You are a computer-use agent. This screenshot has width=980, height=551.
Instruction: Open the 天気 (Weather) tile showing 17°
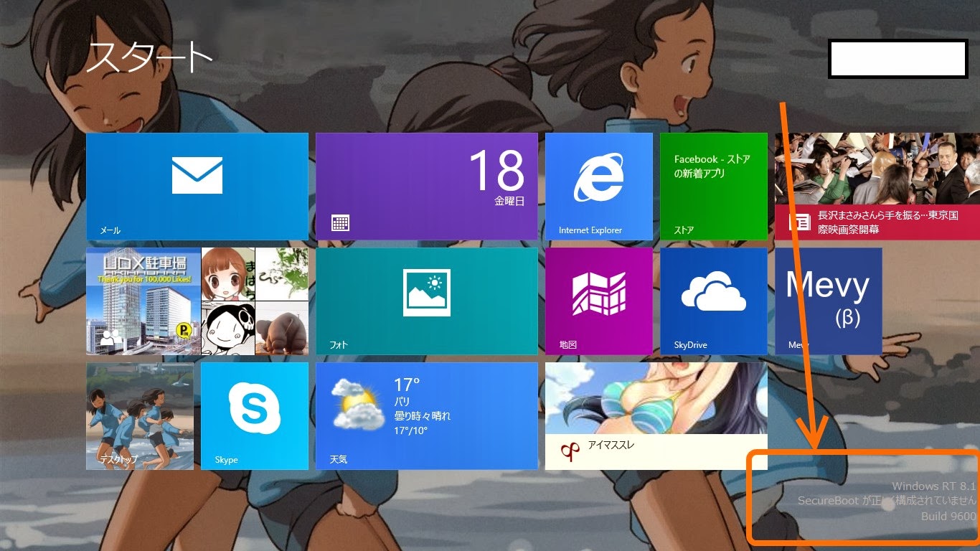pyautogui.click(x=427, y=416)
